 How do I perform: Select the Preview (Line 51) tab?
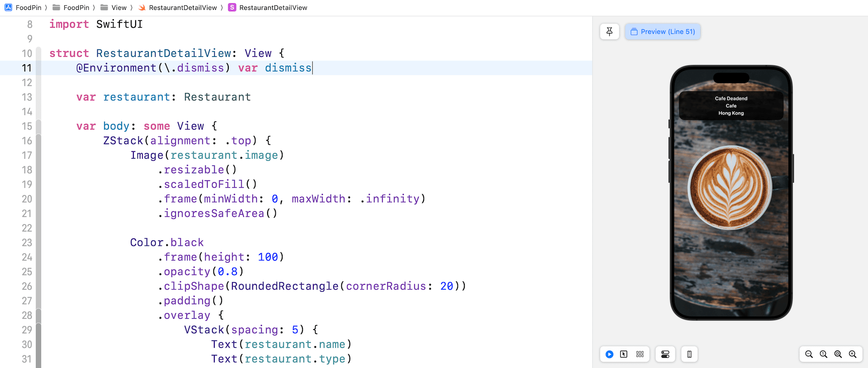(x=663, y=32)
